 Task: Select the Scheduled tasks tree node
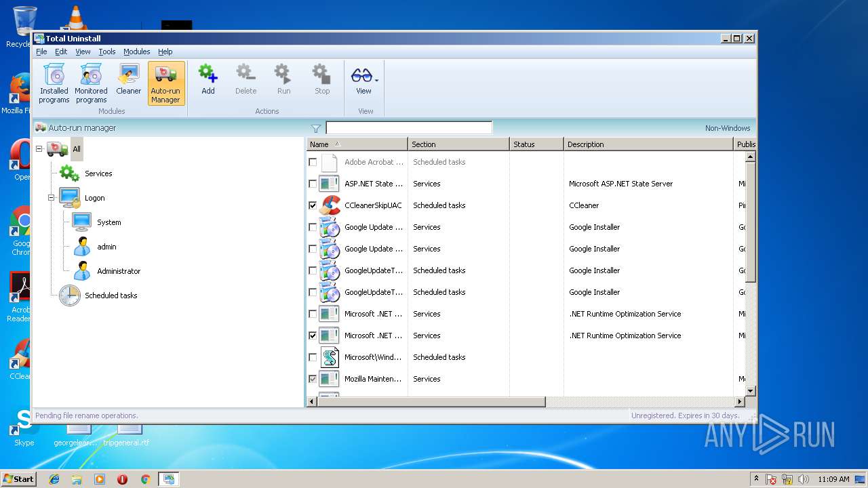[111, 296]
